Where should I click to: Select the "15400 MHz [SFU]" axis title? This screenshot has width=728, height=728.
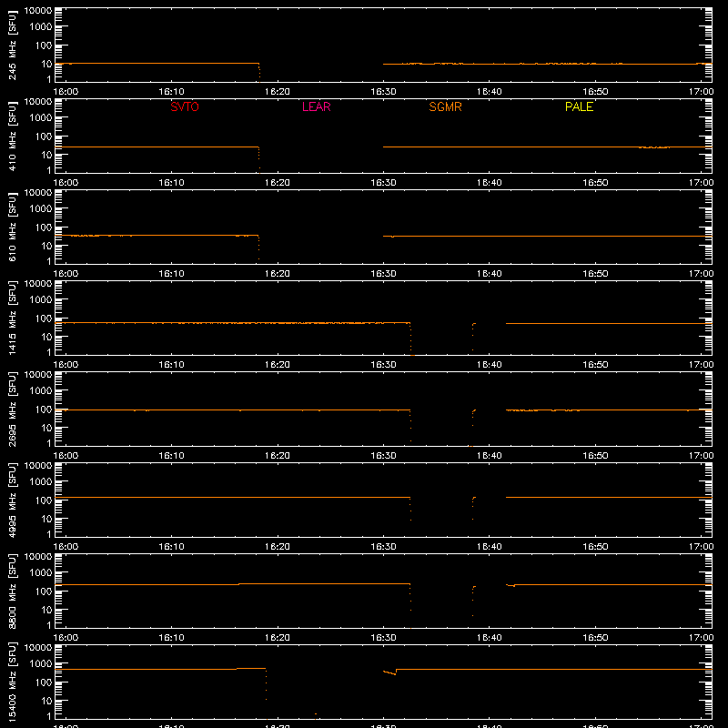13,682
